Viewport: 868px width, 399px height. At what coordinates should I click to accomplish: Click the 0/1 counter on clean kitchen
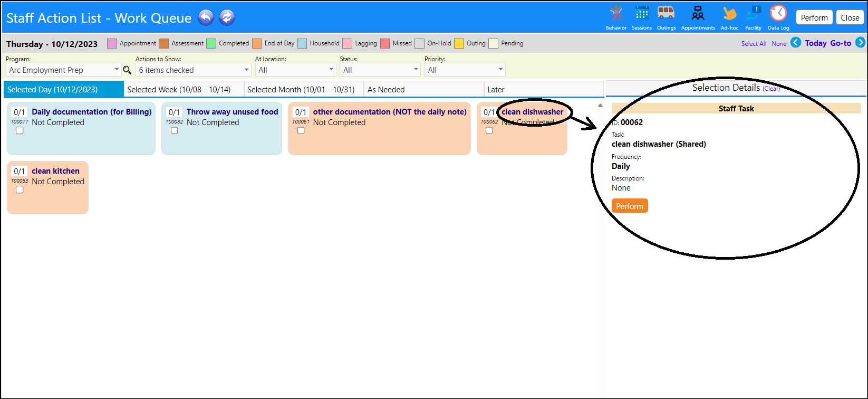[x=20, y=171]
